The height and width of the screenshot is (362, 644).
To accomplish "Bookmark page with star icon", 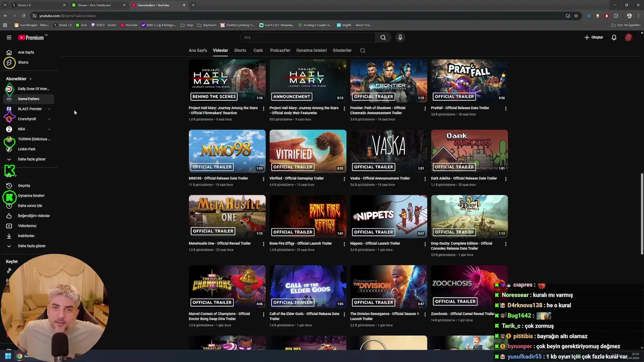I will click(576, 16).
